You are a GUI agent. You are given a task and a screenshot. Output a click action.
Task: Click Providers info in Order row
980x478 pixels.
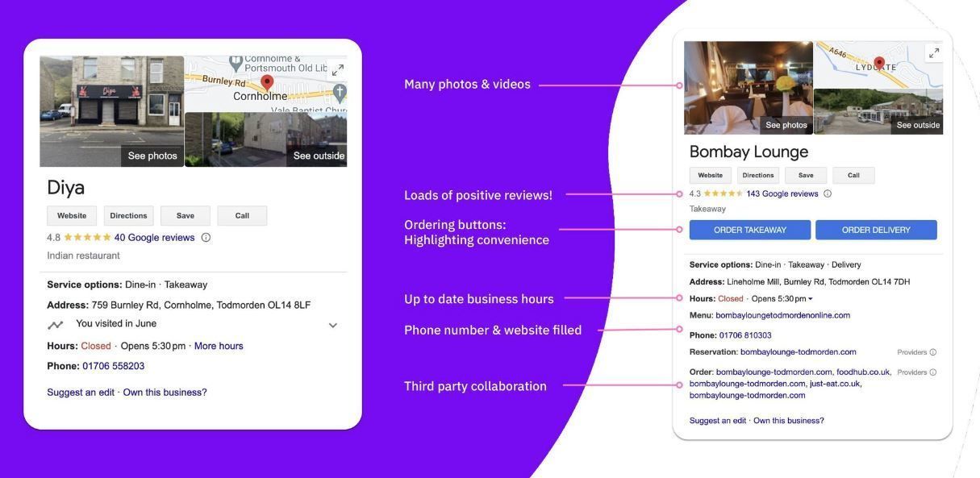click(917, 372)
